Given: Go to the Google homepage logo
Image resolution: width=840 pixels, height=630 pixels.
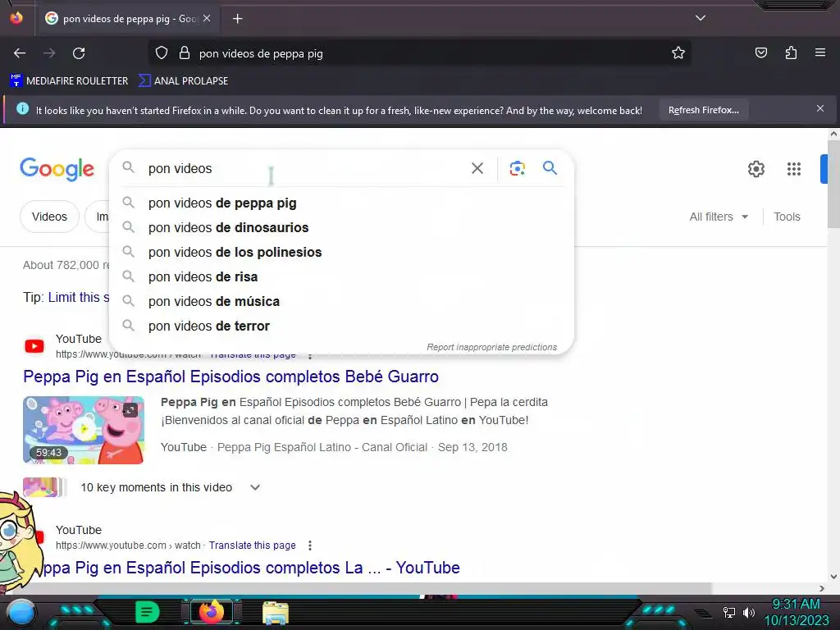Looking at the screenshot, I should [x=57, y=169].
